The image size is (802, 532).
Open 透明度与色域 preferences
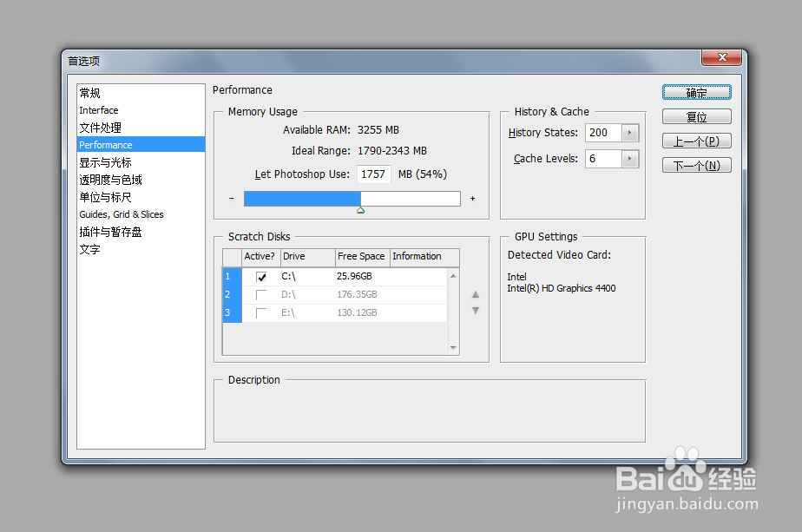click(x=141, y=180)
